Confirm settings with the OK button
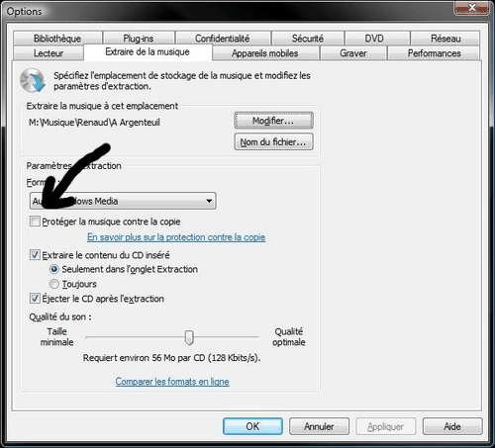Screen dimensions: 495x448 pyautogui.click(x=252, y=426)
